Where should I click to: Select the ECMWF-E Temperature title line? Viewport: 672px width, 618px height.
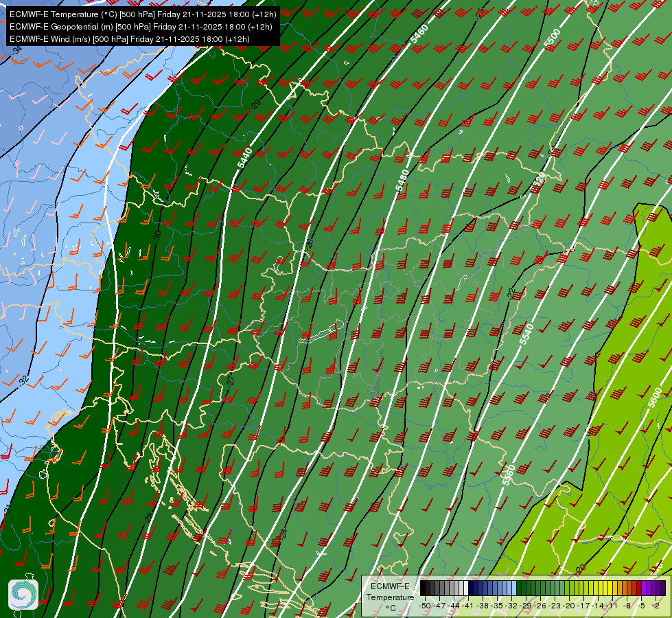(143, 14)
